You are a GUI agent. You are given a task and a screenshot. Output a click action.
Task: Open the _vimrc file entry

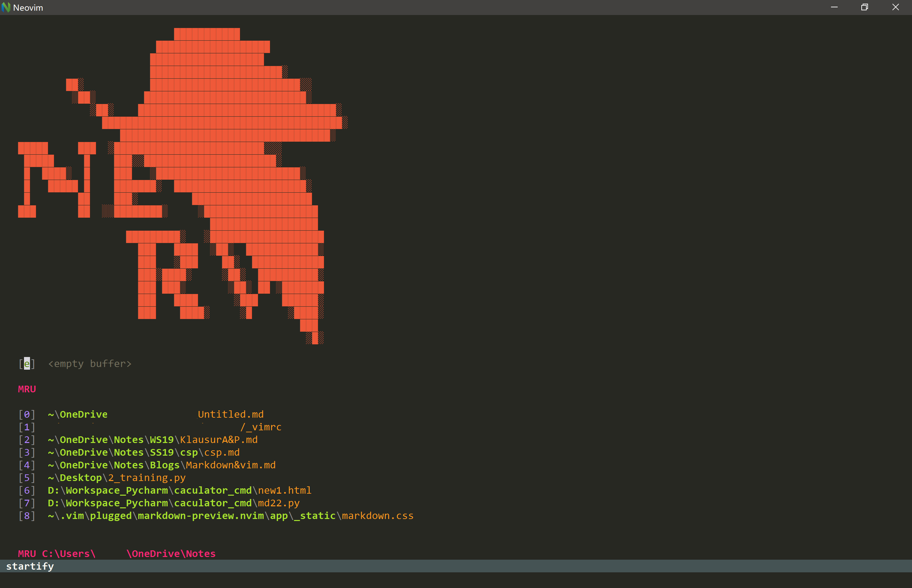coord(261,427)
